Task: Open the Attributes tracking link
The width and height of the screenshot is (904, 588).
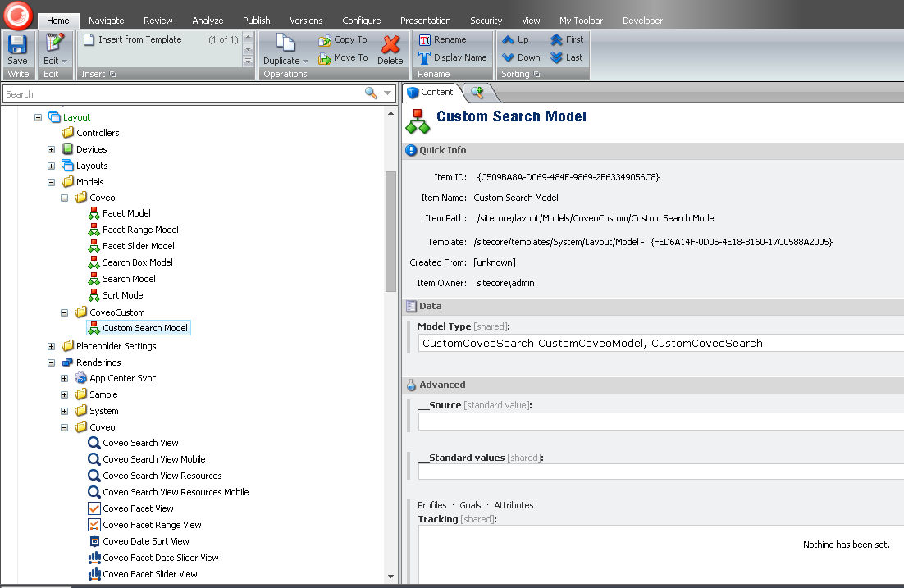Action: 514,505
